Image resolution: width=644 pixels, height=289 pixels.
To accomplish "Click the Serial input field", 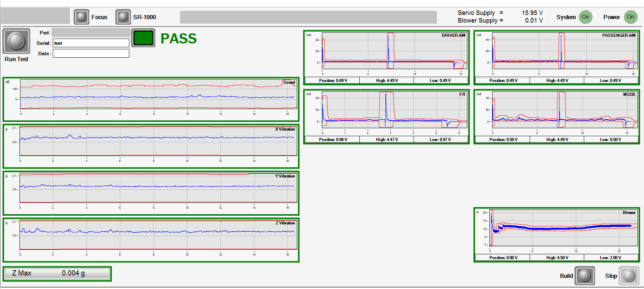I will pyautogui.click(x=91, y=43).
